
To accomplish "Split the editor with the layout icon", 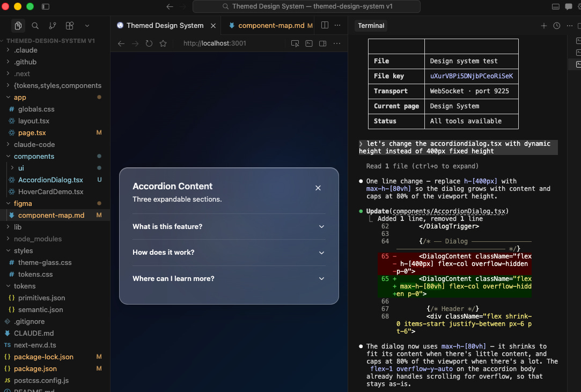I will coord(325,25).
